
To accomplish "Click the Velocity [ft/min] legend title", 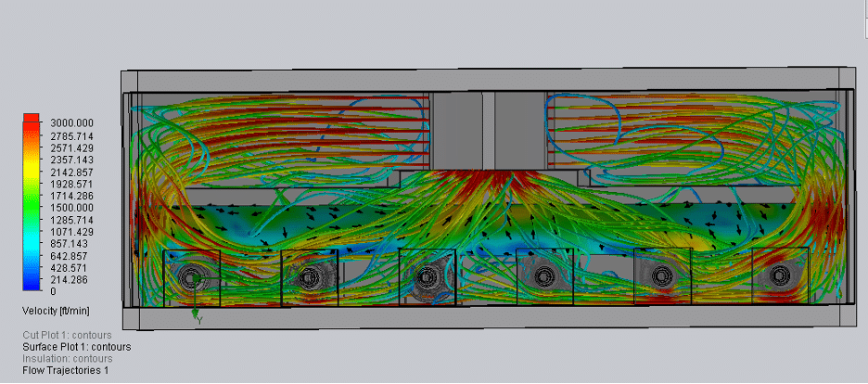I will coord(56,311).
